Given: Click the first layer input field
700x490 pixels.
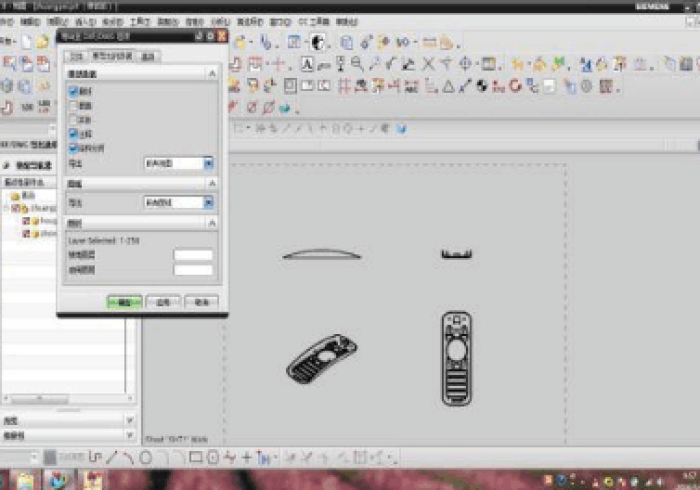Looking at the screenshot, I should pos(193,255).
